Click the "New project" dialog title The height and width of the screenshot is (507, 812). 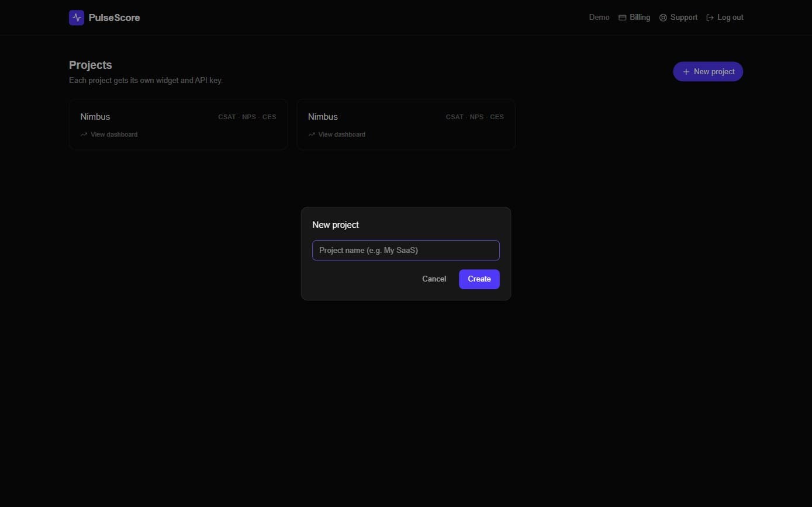point(336,225)
